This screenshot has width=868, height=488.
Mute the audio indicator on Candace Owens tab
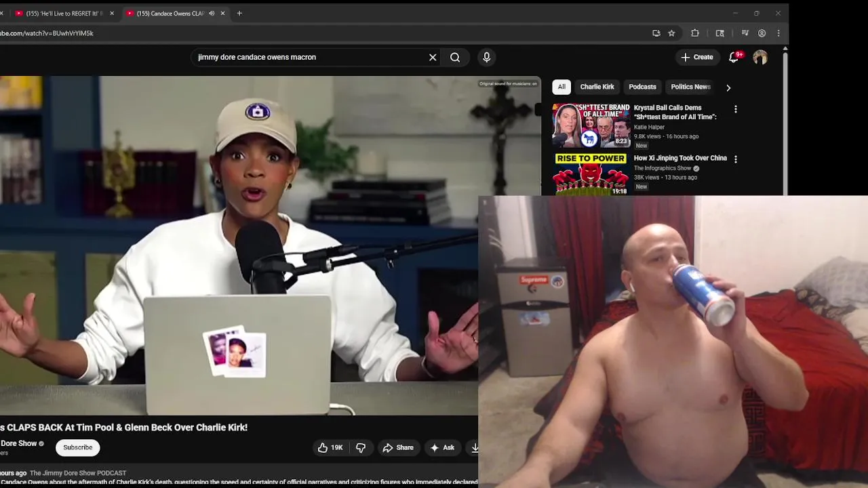212,14
